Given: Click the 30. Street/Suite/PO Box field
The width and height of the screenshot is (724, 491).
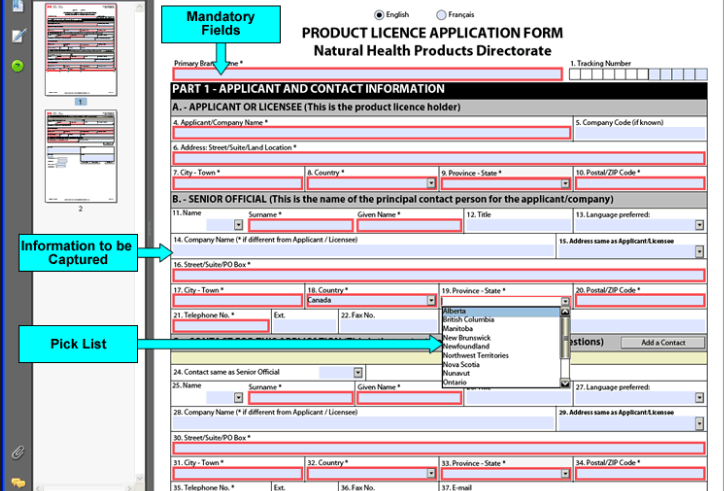Looking at the screenshot, I should tap(439, 448).
